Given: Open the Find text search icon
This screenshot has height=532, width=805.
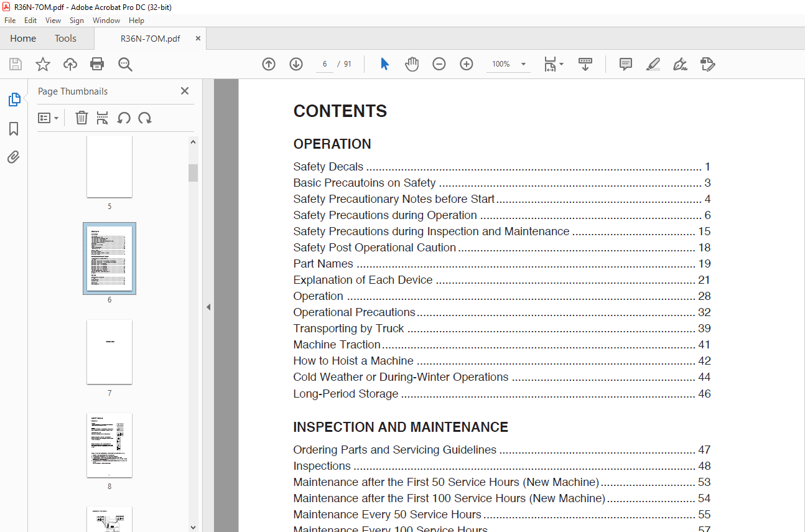Looking at the screenshot, I should point(125,64).
